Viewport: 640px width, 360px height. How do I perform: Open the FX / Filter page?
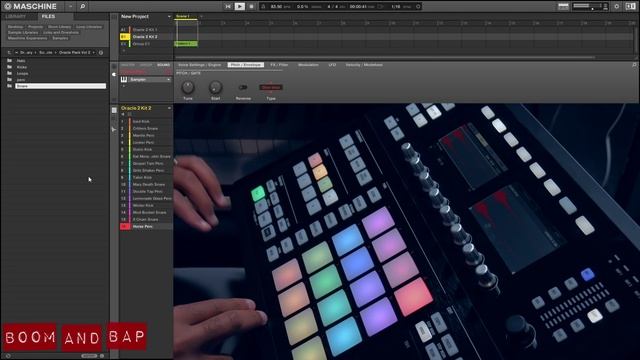coord(279,65)
